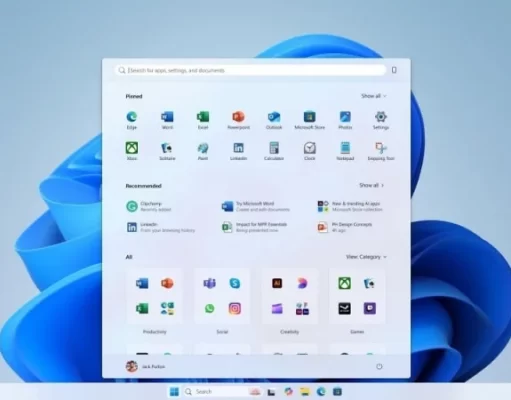Screen dimensions: 511x400
Task: Open the Xbox pinned app
Action: pyautogui.click(x=132, y=151)
